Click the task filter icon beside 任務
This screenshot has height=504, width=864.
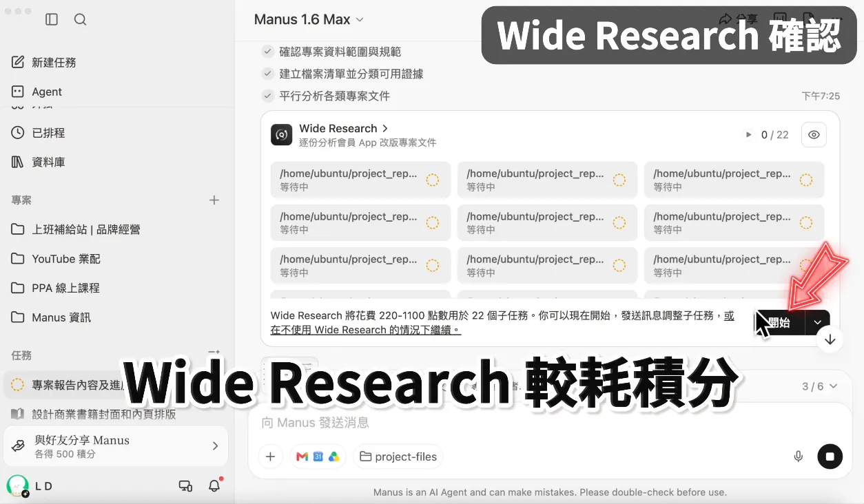pyautogui.click(x=214, y=353)
